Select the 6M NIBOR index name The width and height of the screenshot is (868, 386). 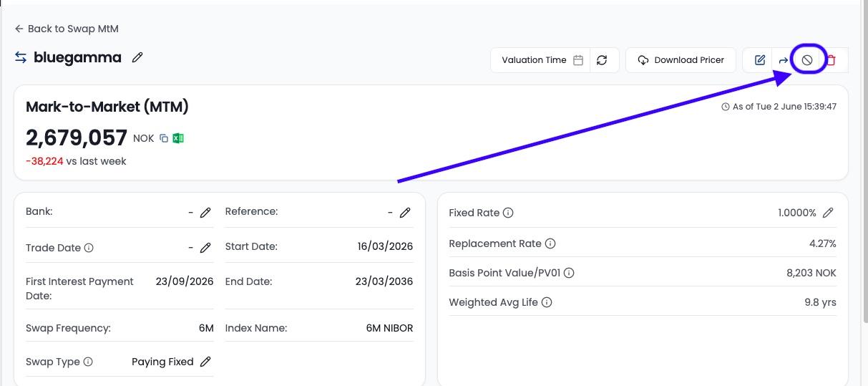389,328
